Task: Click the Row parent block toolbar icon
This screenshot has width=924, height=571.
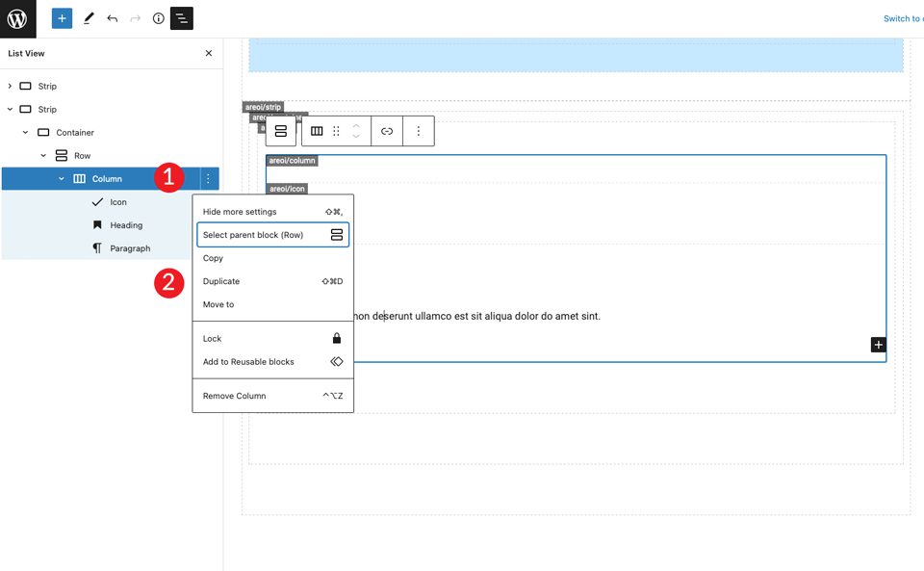Action: click(281, 131)
